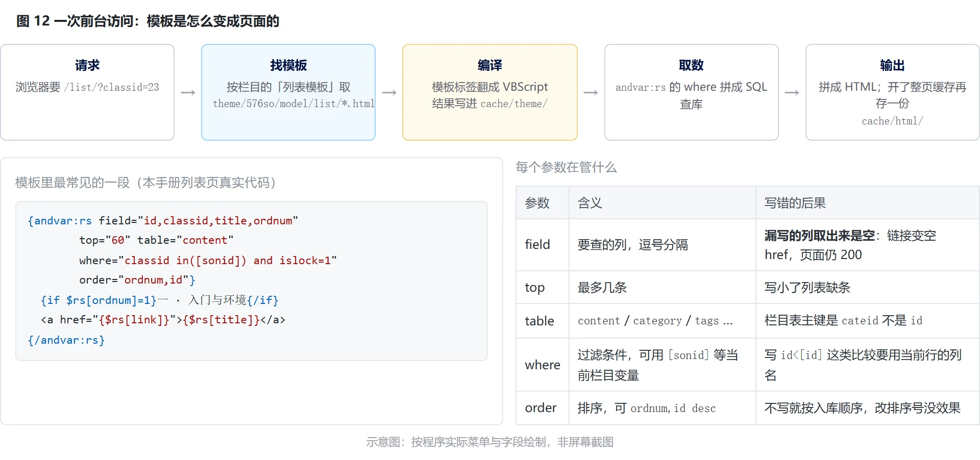Click code line top="60" table="content"
This screenshot has width=980, height=460.
156,240
